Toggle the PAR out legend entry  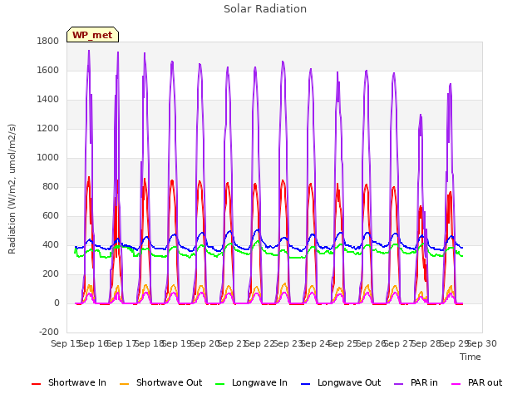tap(476, 382)
